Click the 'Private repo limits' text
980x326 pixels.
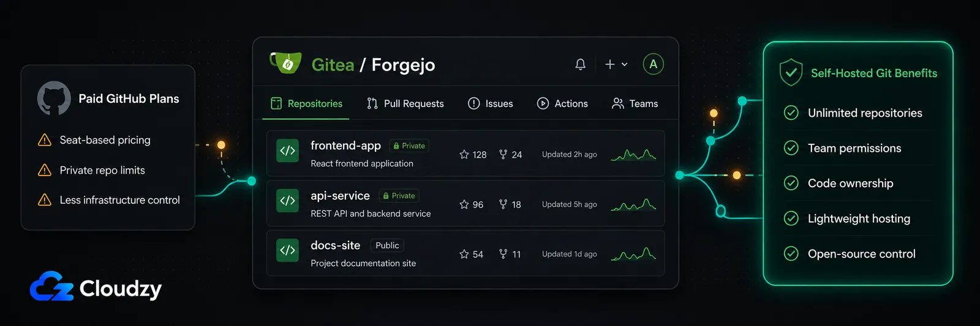(102, 170)
